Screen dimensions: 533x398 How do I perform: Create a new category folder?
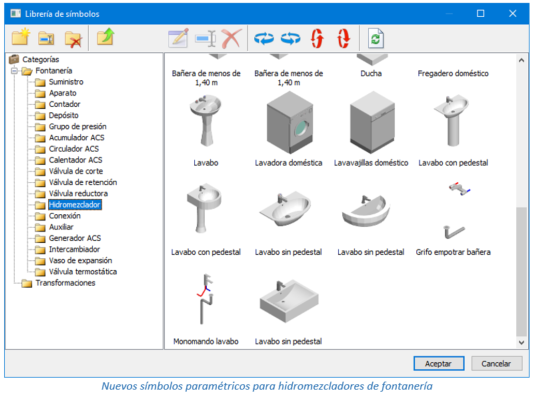pos(21,37)
